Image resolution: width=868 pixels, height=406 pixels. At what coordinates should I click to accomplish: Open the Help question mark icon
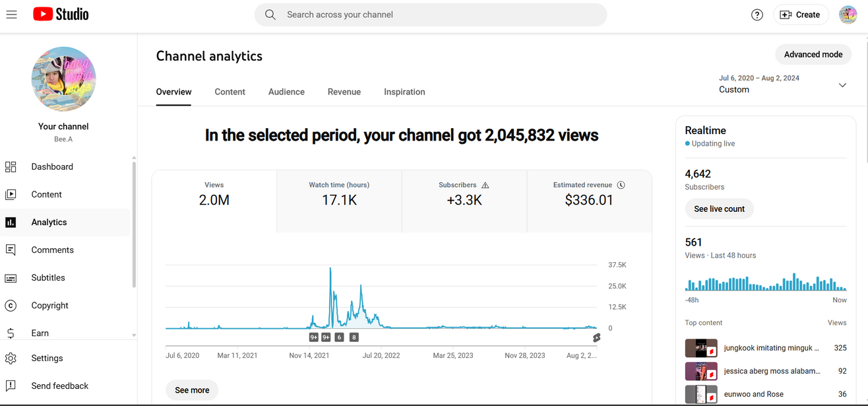click(x=757, y=15)
